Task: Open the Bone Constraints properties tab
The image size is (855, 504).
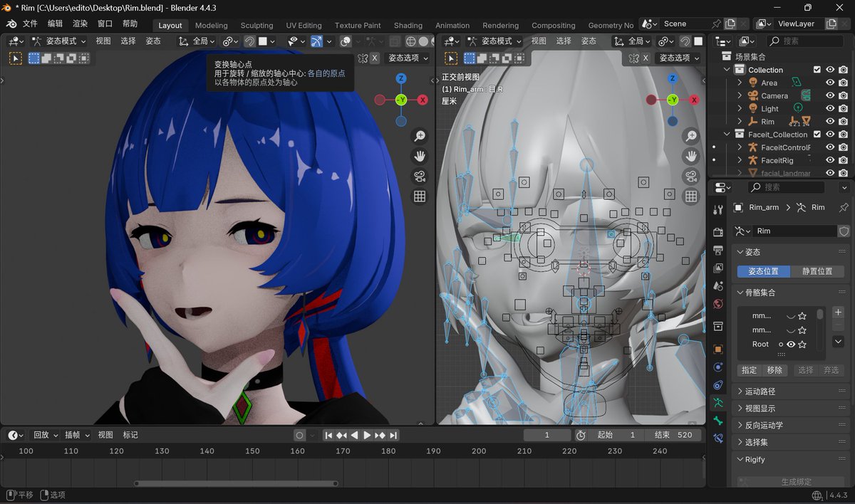Action: (718, 439)
